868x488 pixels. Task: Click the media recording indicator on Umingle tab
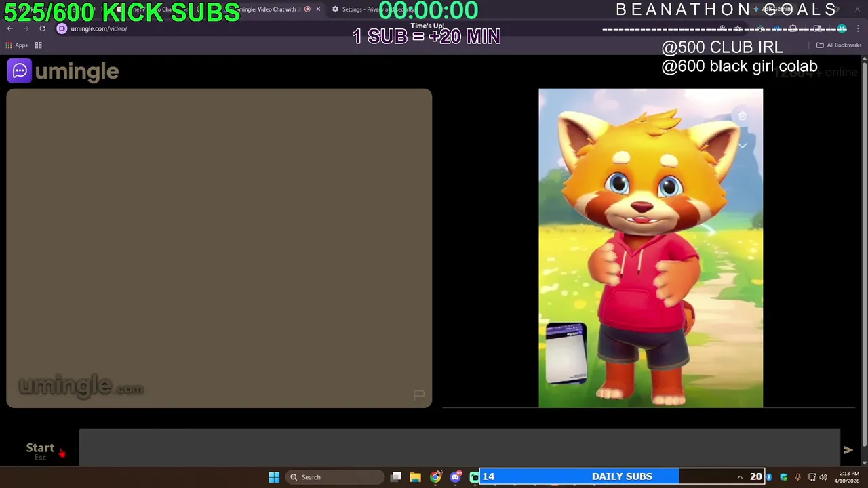click(x=307, y=9)
